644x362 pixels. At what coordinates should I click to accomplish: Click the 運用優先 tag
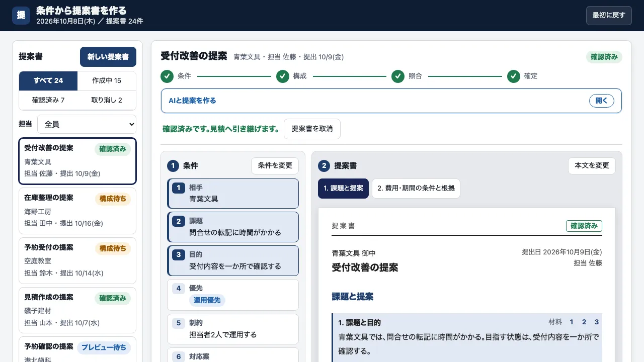(x=207, y=301)
